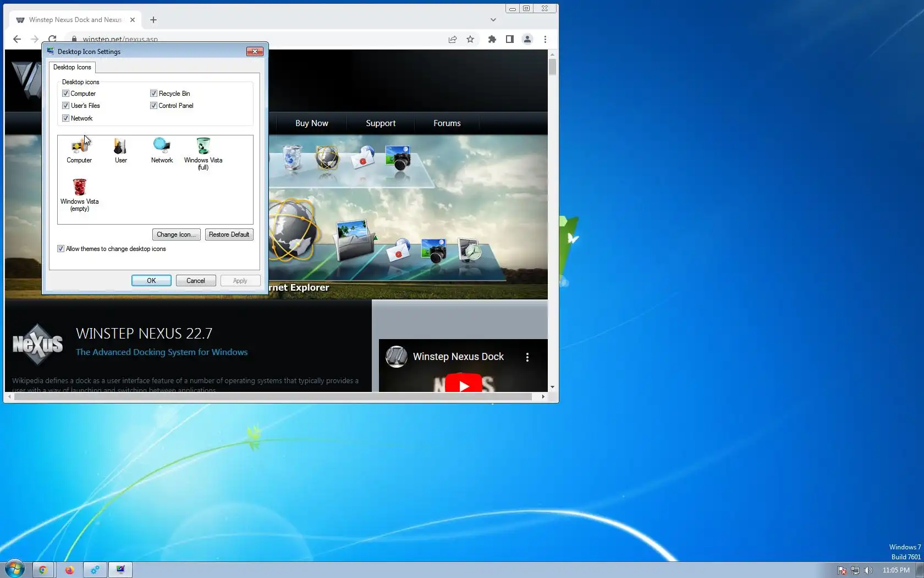Switch to Chrome in the taskbar

tap(42, 570)
